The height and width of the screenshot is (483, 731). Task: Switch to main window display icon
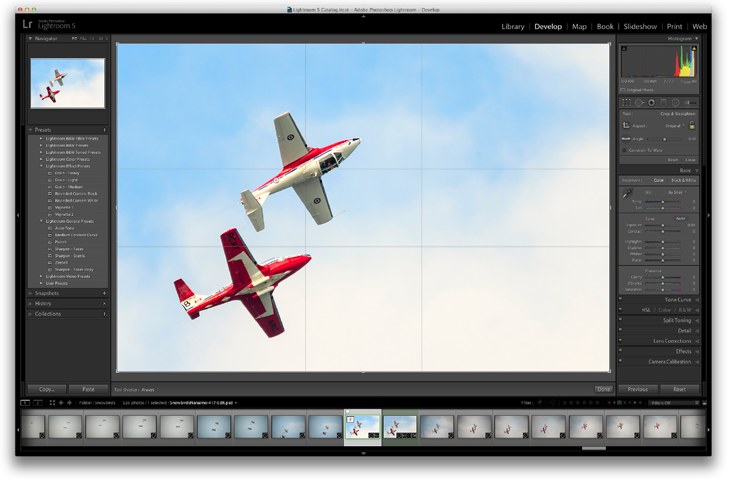[x=25, y=403]
